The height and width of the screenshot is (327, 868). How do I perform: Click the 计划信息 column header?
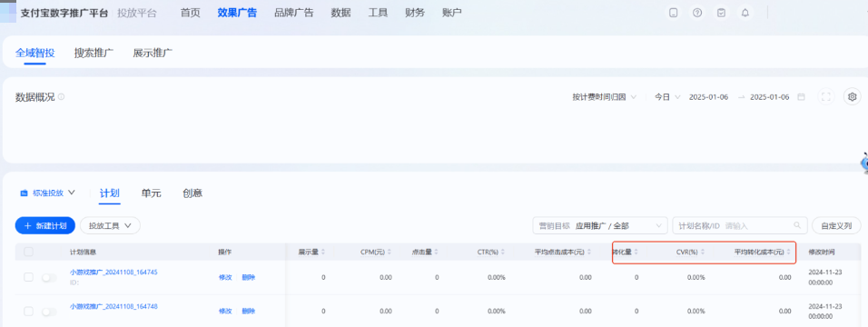(83, 253)
